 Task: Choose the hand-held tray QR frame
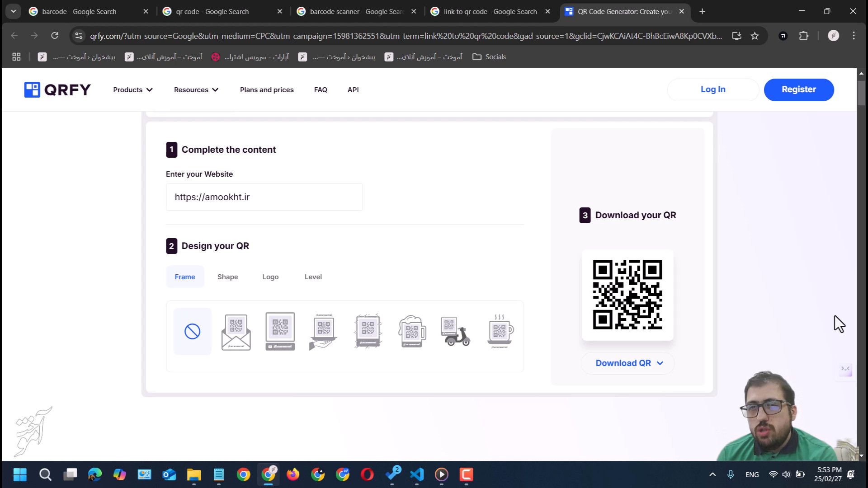[x=323, y=332]
